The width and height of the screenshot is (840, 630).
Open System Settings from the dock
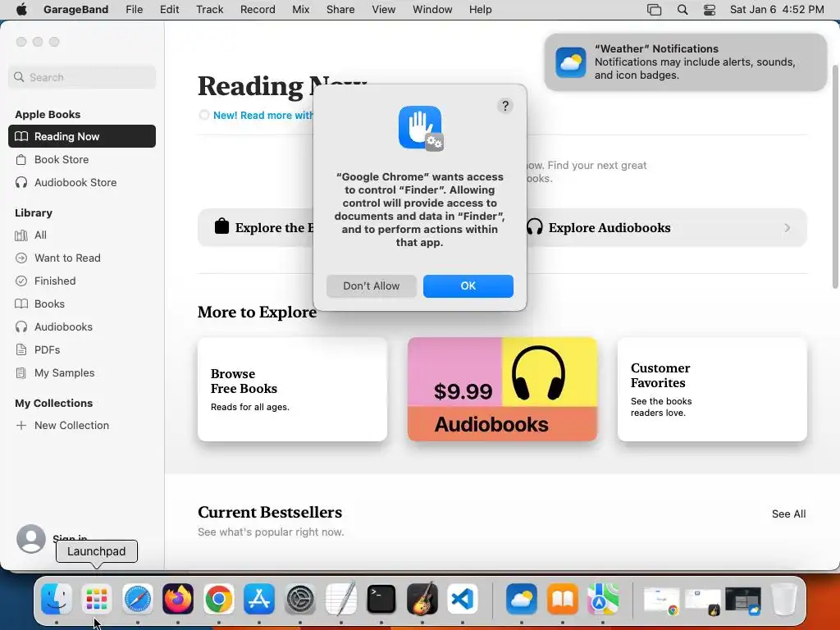[300, 598]
